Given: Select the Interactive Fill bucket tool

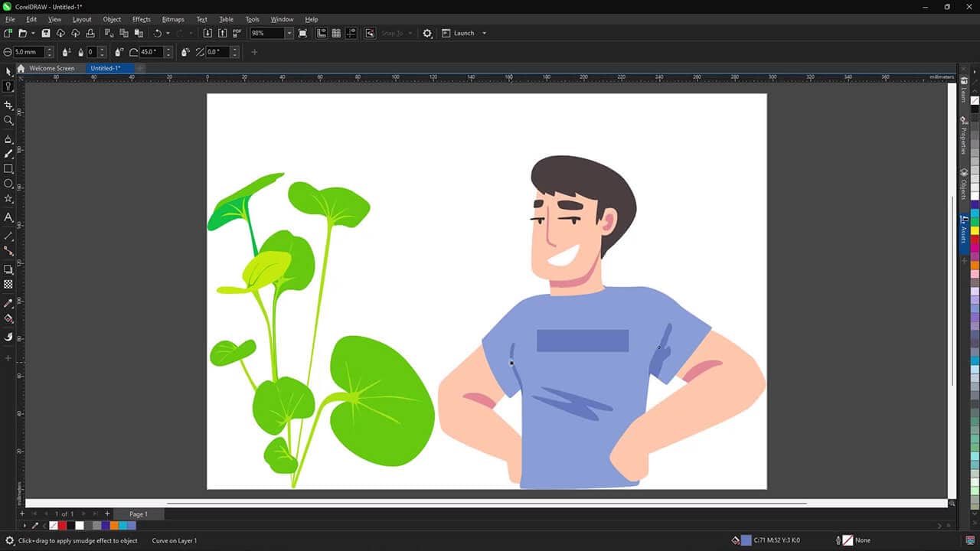Looking at the screenshot, I should point(8,318).
